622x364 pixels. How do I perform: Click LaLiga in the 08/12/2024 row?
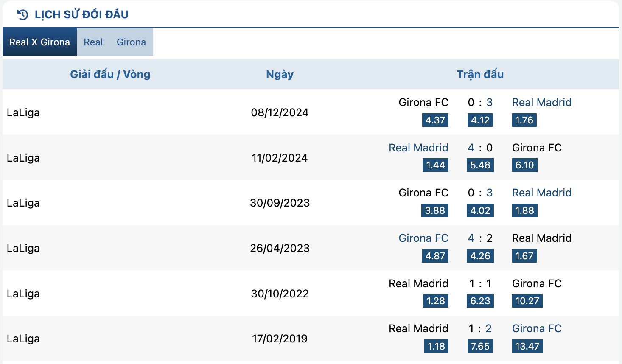coord(23,112)
